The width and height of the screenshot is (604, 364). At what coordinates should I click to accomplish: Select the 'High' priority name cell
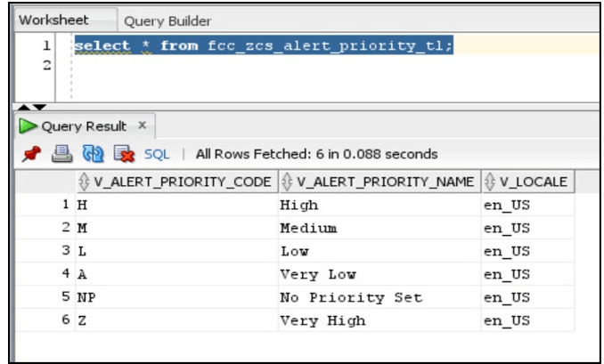click(380, 205)
